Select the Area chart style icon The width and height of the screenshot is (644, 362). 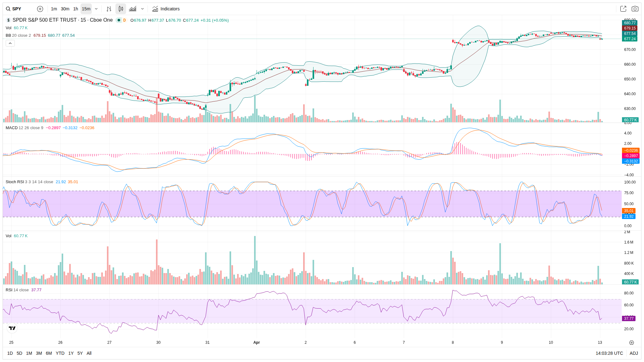[x=133, y=9]
